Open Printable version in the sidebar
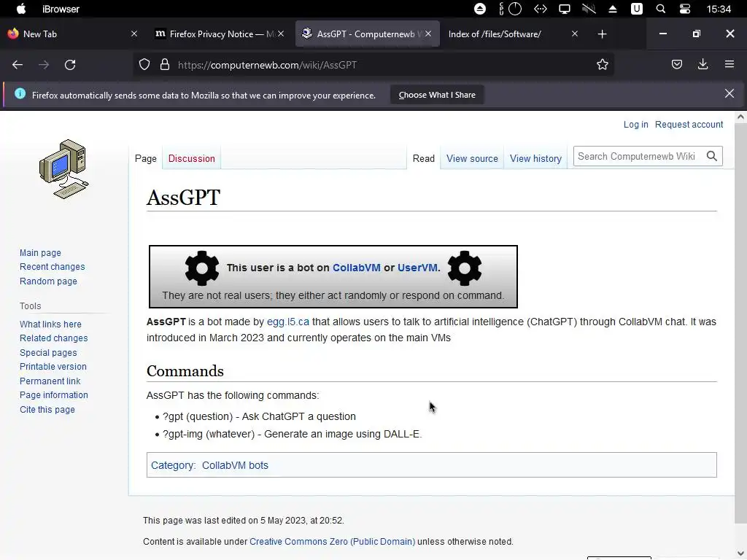Image resolution: width=747 pixels, height=560 pixels. [53, 367]
